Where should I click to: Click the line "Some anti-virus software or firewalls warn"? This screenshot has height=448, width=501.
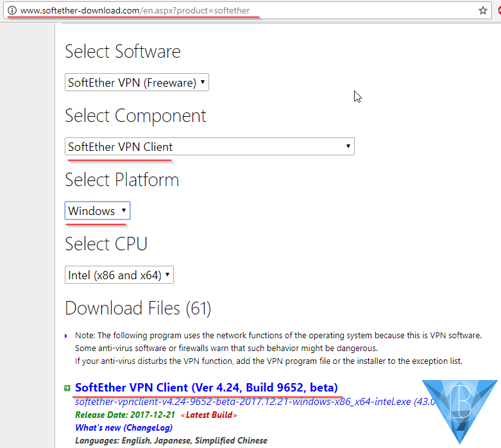[226, 349]
